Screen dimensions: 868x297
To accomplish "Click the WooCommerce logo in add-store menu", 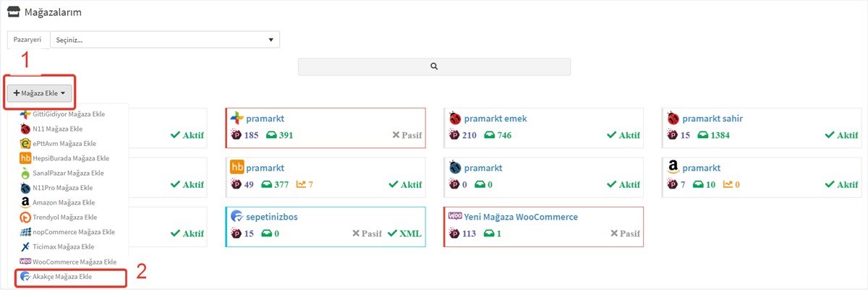I will coord(25,262).
